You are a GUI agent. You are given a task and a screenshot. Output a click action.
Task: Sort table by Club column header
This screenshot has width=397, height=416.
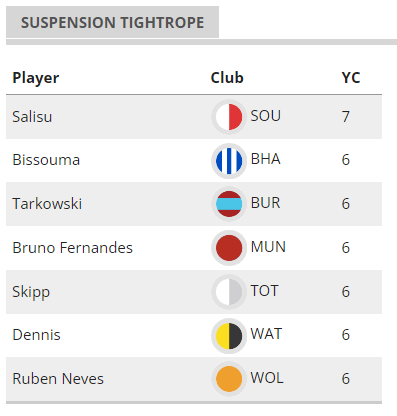[227, 77]
